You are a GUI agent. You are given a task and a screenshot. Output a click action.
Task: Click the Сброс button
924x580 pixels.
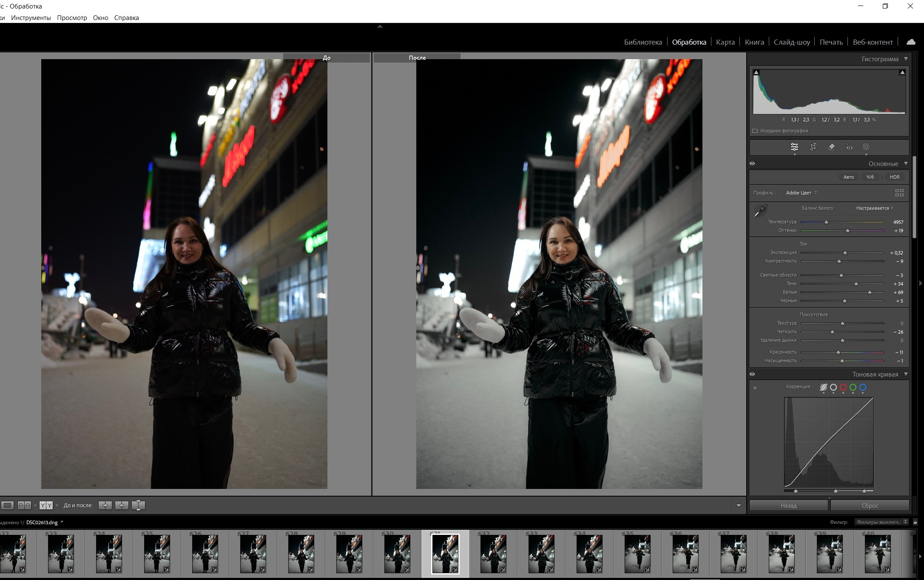coord(870,506)
